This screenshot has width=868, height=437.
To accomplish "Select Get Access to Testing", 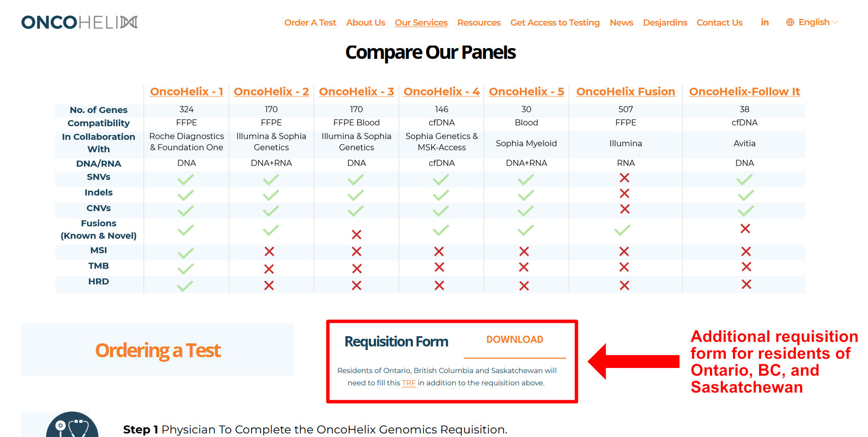I will pyautogui.click(x=555, y=23).
